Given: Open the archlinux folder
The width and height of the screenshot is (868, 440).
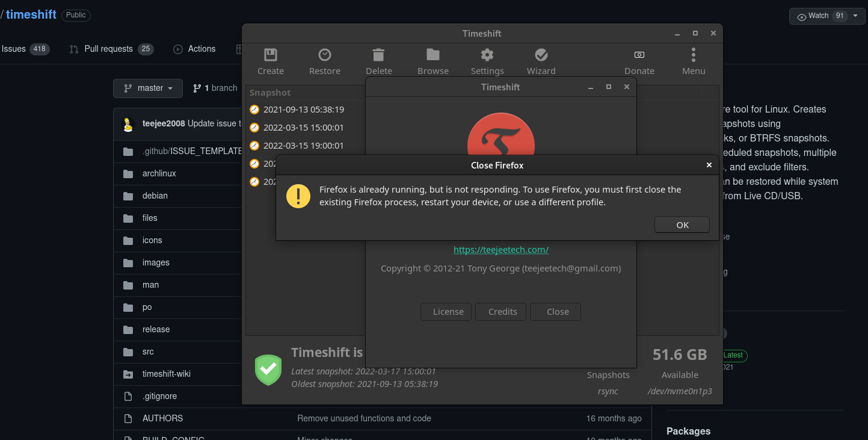Looking at the screenshot, I should pos(159,173).
